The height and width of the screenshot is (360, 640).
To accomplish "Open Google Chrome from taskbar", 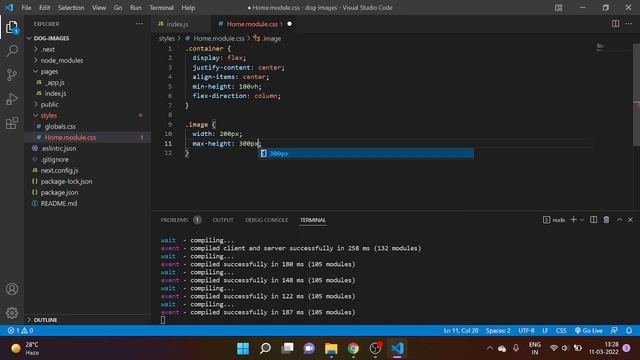I will point(353,348).
